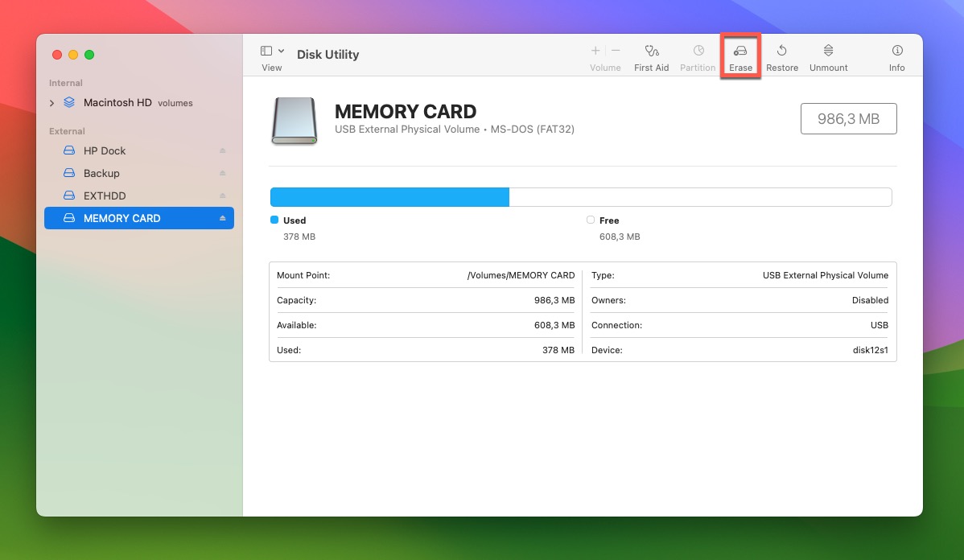Eject the Backup drive
964x560 pixels.
223,173
